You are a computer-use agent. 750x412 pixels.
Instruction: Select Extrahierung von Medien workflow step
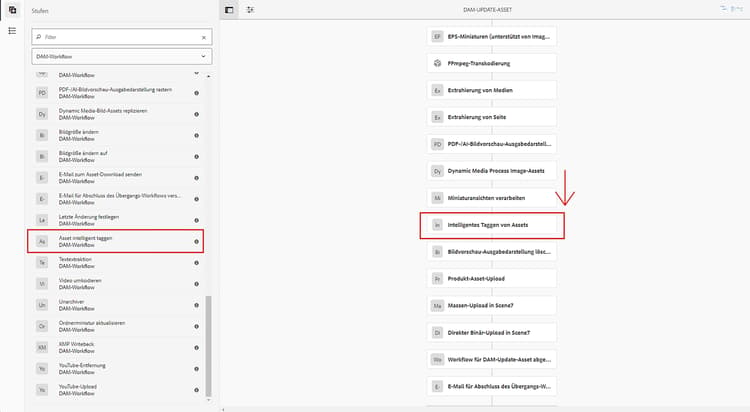pyautogui.click(x=492, y=90)
